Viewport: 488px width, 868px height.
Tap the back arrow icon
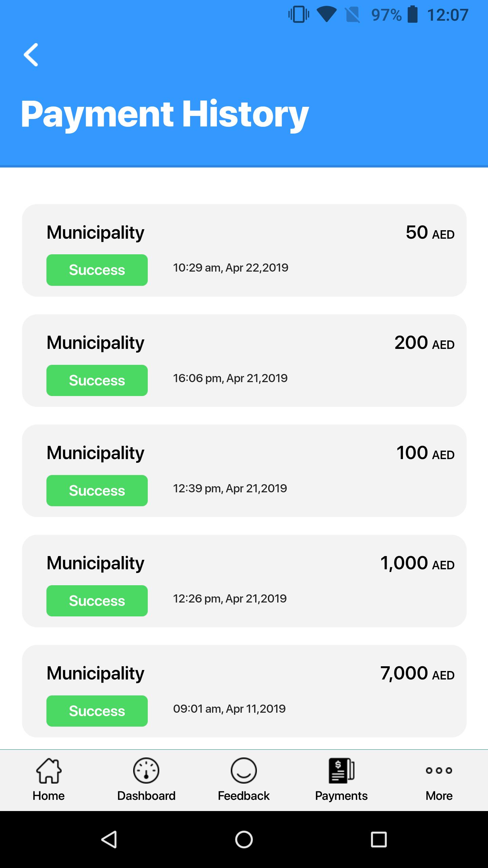31,55
